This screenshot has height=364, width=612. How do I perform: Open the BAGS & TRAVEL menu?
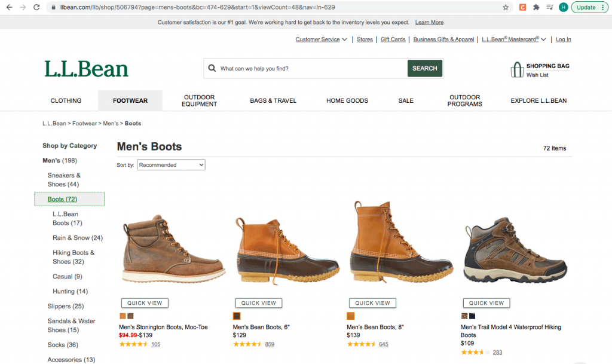point(273,100)
